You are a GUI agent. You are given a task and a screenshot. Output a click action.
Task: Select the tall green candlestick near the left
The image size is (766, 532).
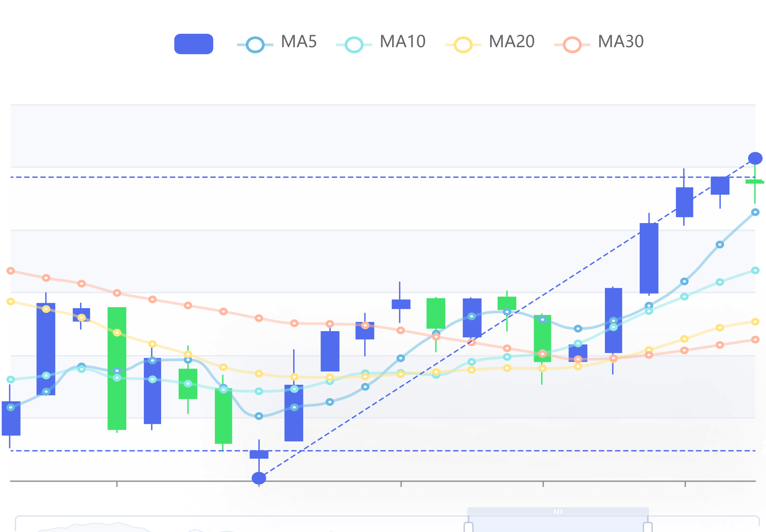tap(117, 368)
